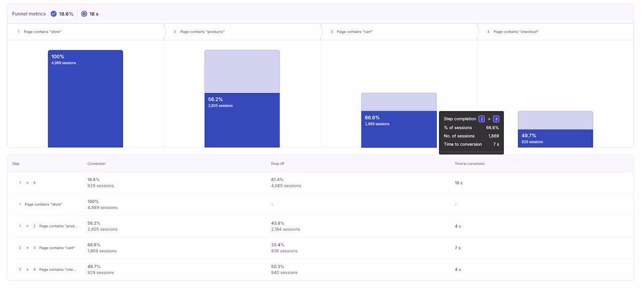Viewport: 644px width, 288px height.
Task: Select the Page contains "store" funnel step header
Action: tap(86, 32)
